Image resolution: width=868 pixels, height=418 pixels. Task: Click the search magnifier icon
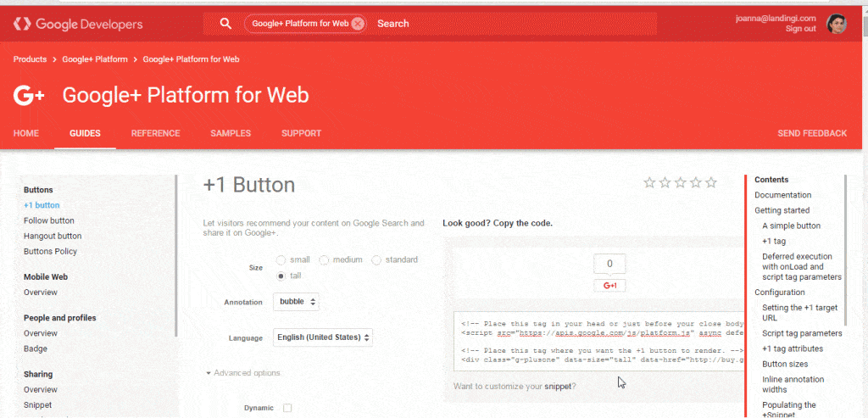click(225, 23)
